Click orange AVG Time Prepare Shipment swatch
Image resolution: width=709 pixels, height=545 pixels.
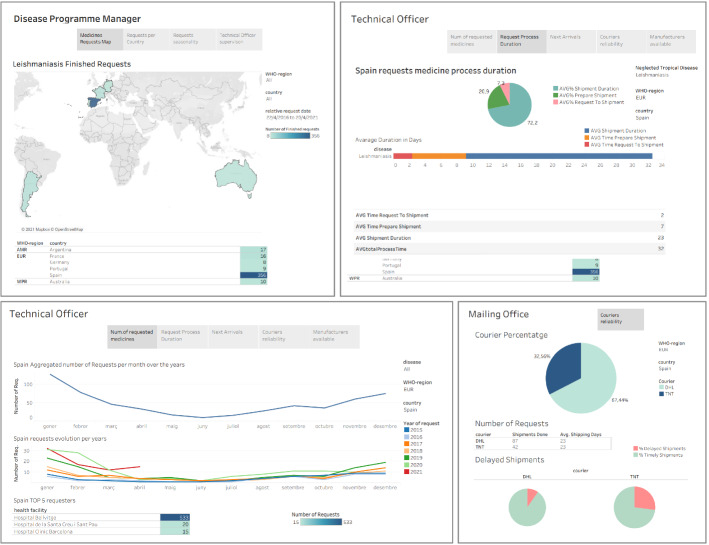pyautogui.click(x=587, y=137)
